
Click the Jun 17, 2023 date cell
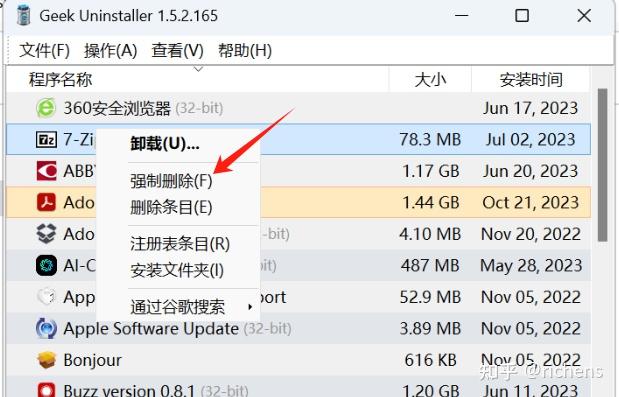530,108
